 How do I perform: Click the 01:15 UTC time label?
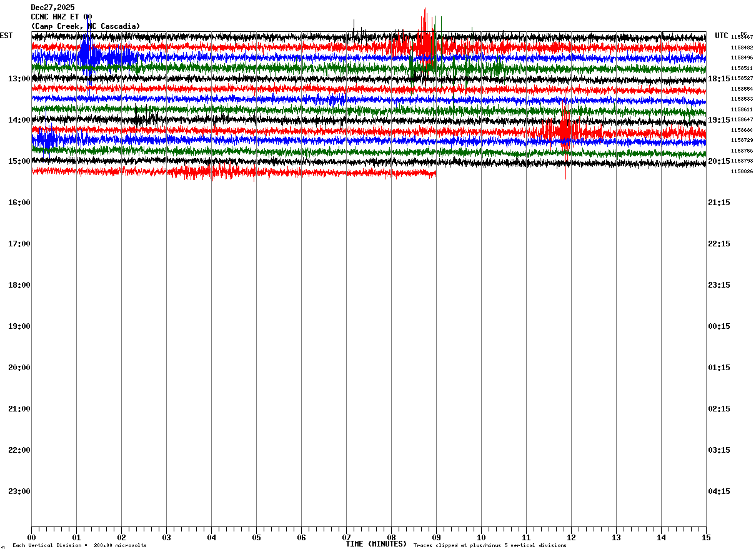point(719,368)
